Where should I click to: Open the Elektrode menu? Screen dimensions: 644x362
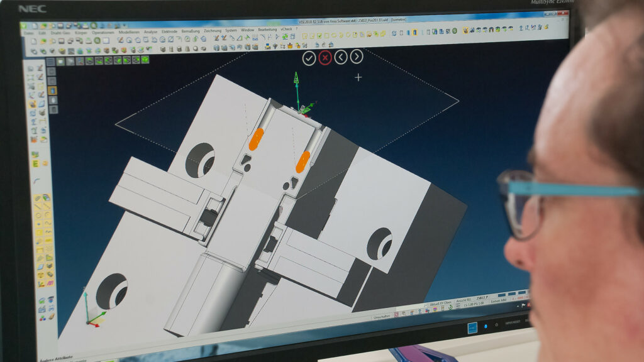coord(169,31)
